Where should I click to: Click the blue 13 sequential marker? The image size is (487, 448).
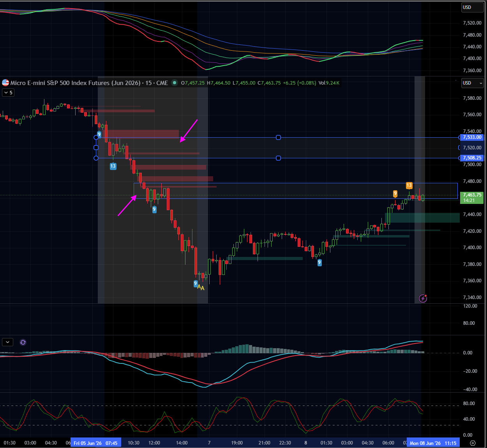pyautogui.click(x=113, y=166)
